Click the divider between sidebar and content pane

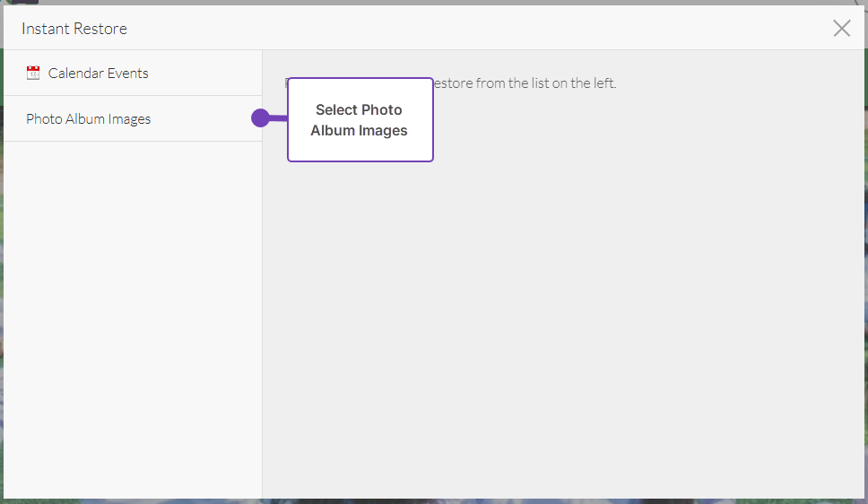(262, 314)
